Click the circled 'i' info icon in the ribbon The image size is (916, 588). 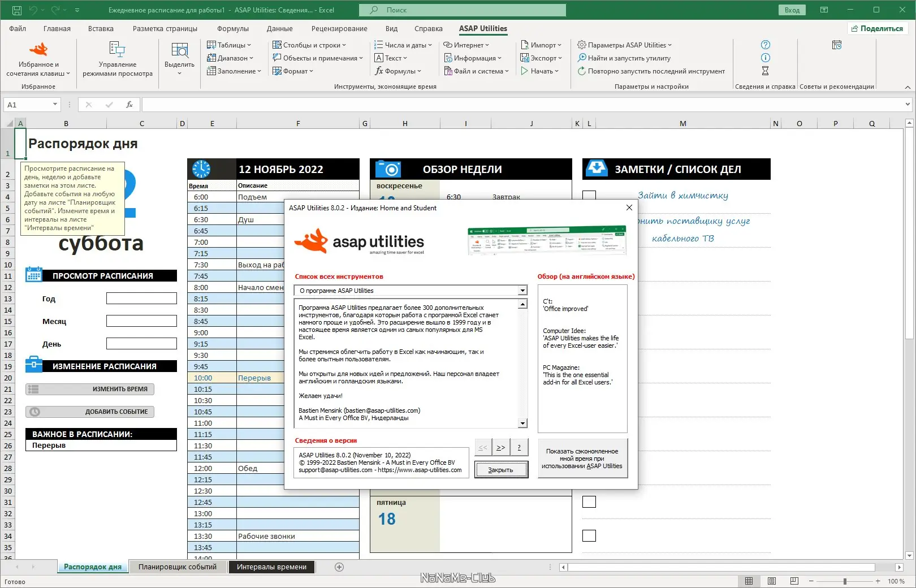pos(765,58)
